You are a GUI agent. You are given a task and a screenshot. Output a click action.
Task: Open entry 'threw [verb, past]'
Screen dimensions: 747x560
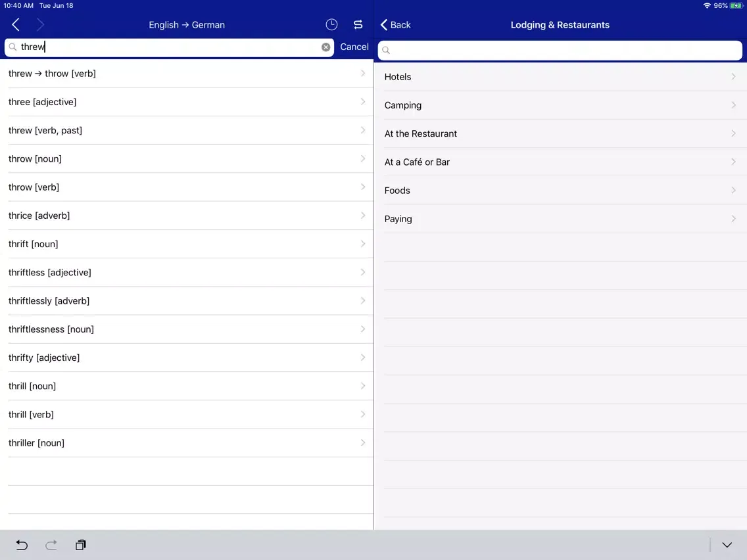click(x=187, y=131)
